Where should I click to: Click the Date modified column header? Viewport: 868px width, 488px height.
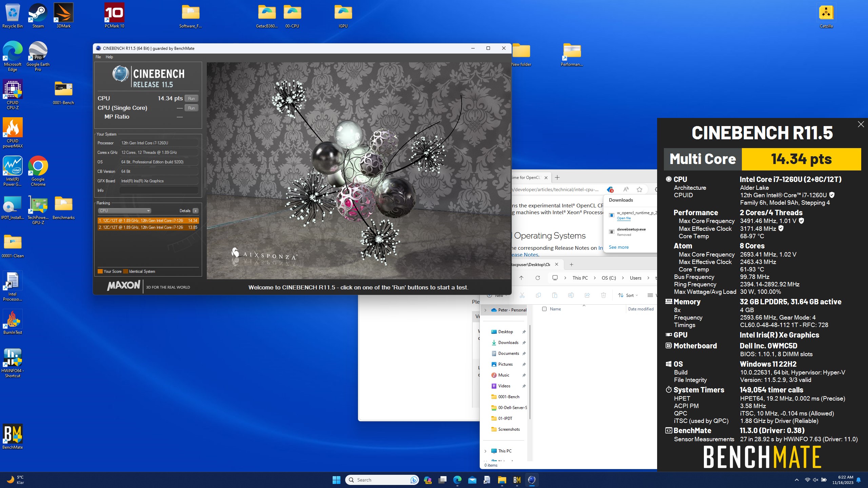(x=640, y=309)
